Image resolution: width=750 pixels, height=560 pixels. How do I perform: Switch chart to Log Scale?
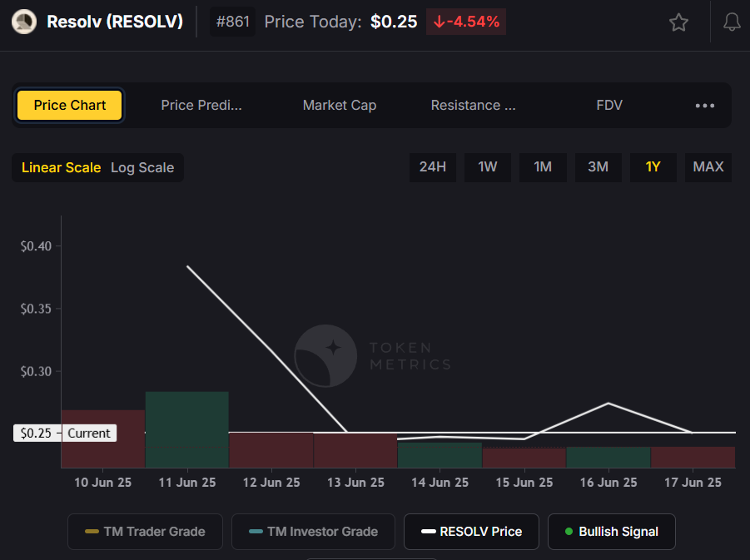pyautogui.click(x=142, y=167)
